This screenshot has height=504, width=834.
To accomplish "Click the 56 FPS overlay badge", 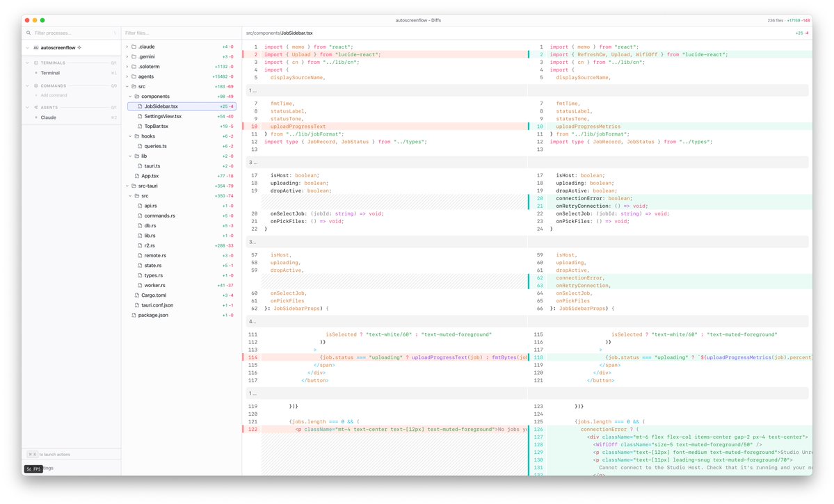I will pyautogui.click(x=33, y=469).
